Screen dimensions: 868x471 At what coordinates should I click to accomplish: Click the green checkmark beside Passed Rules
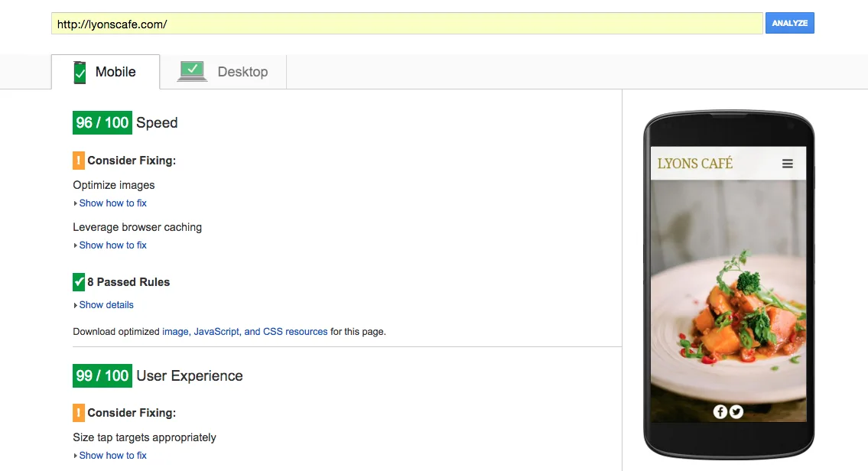(79, 282)
